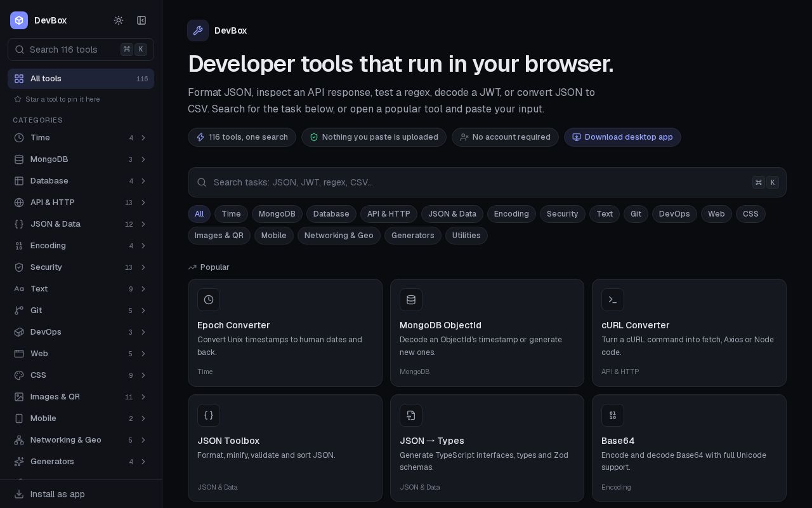Click the cURL Converter terminal icon
This screenshot has width=812, height=508.
click(613, 300)
